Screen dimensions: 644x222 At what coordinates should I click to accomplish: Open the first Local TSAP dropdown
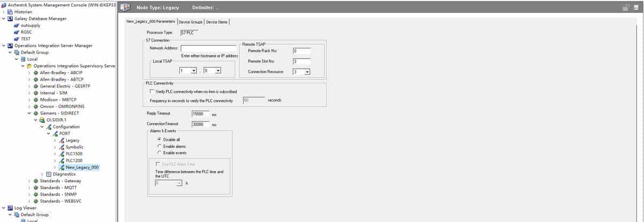[194, 70]
